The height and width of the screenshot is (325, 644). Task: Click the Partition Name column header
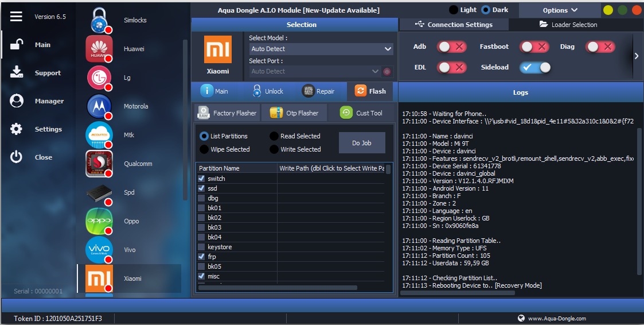tap(237, 168)
